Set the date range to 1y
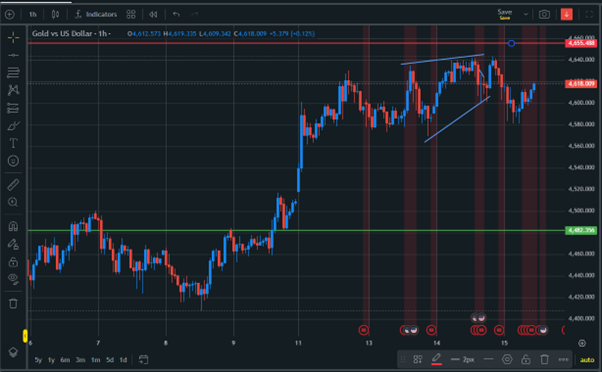 [51, 360]
